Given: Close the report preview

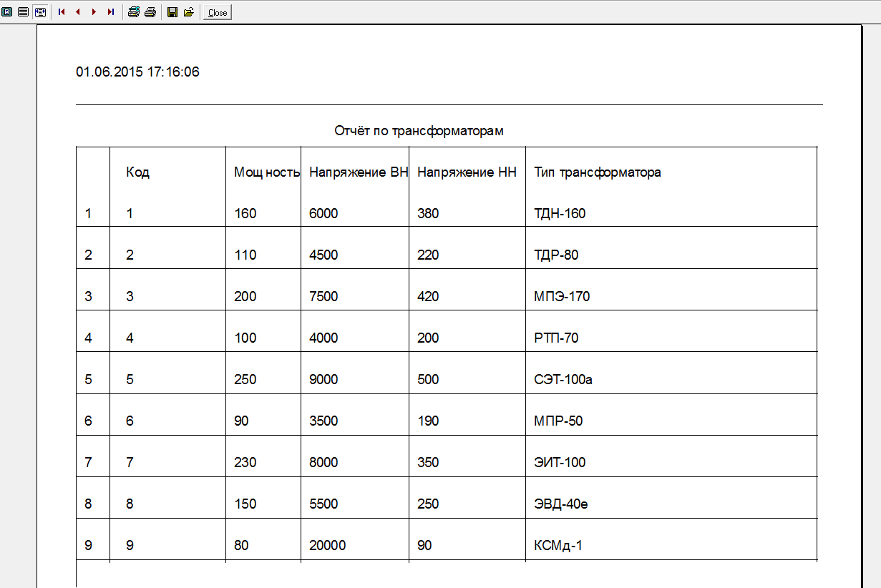Looking at the screenshot, I should click(x=218, y=12).
